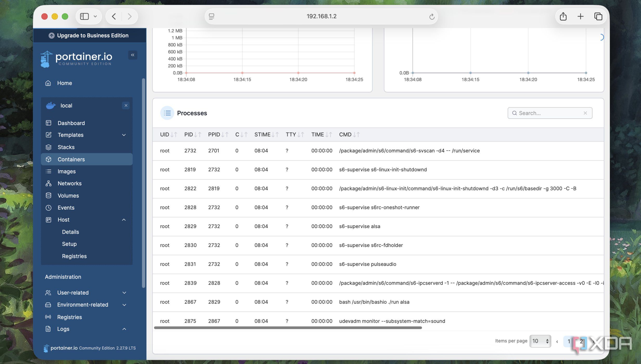Viewport: 641px width, 364px height.
Task: Click 's6-supervise alsa' command text
Action: [x=359, y=226]
